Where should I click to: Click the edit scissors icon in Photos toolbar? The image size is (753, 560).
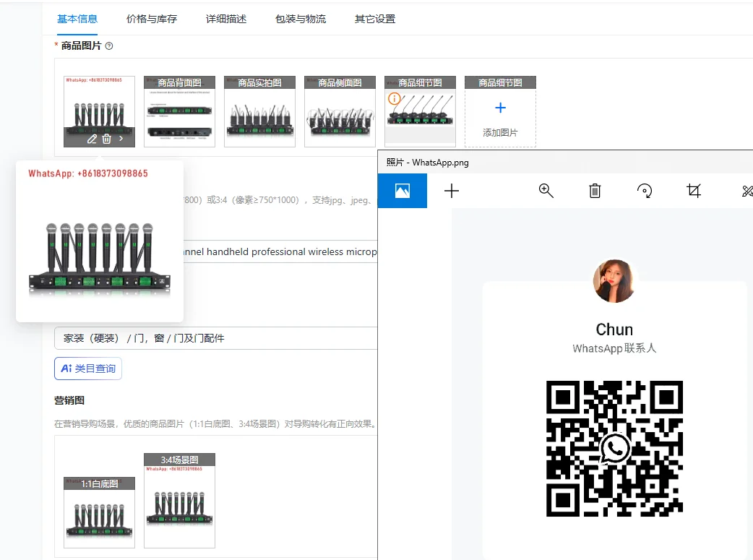(747, 191)
